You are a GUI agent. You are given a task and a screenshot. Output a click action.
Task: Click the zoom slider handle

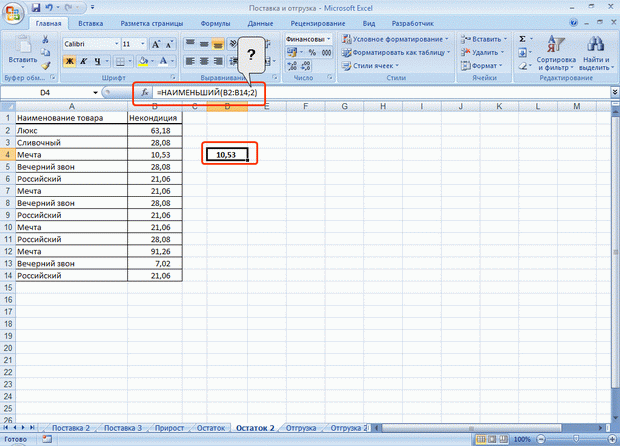[x=576, y=439]
